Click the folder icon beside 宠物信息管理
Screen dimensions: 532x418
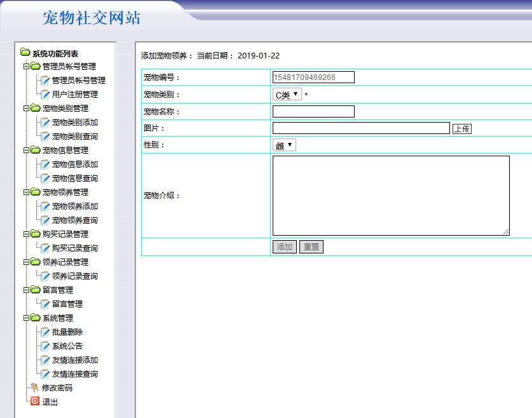click(x=36, y=150)
